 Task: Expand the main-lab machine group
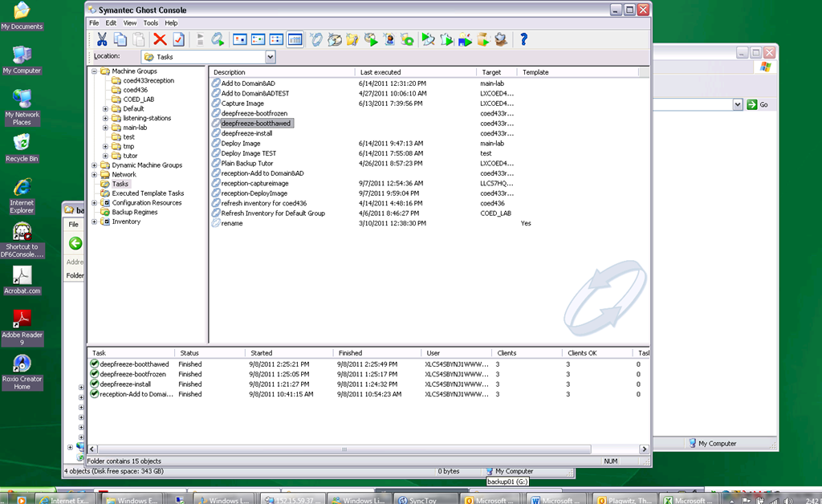point(105,128)
